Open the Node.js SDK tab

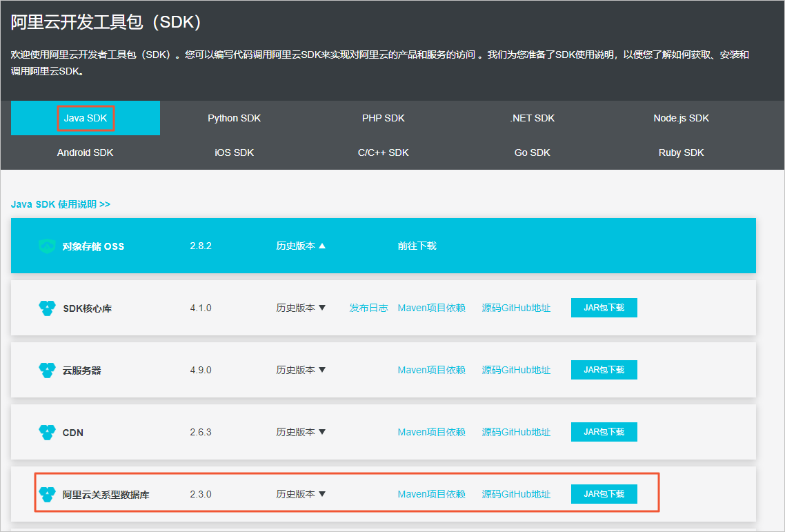coord(682,118)
